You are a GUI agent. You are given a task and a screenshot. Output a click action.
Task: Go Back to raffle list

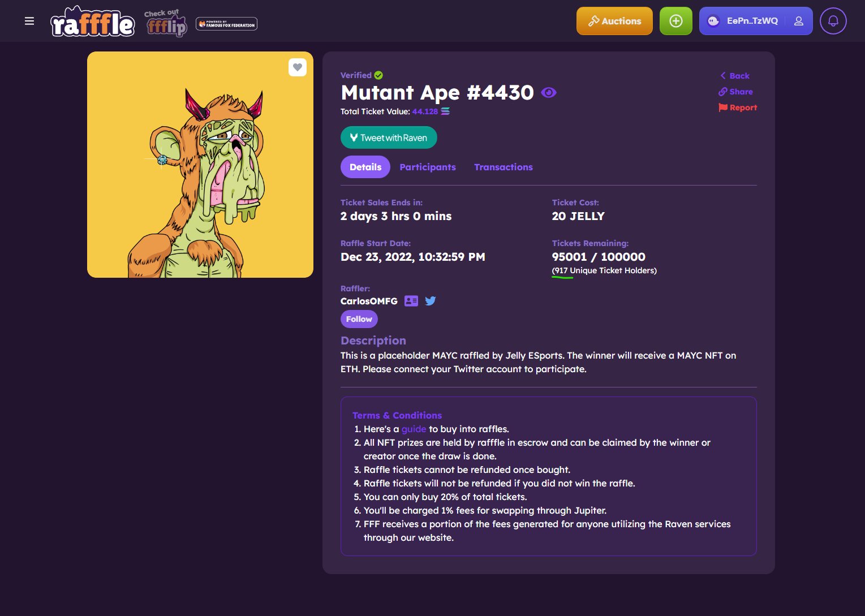(734, 76)
